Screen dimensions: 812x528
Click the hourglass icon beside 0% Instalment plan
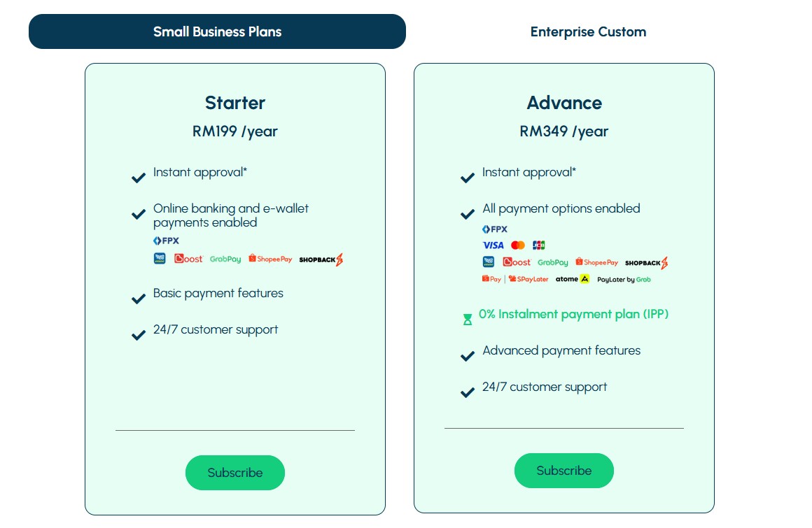point(467,320)
